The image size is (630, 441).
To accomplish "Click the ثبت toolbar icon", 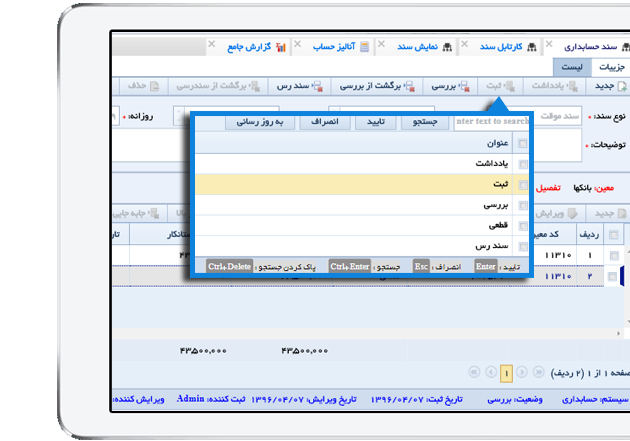I will click(510, 86).
